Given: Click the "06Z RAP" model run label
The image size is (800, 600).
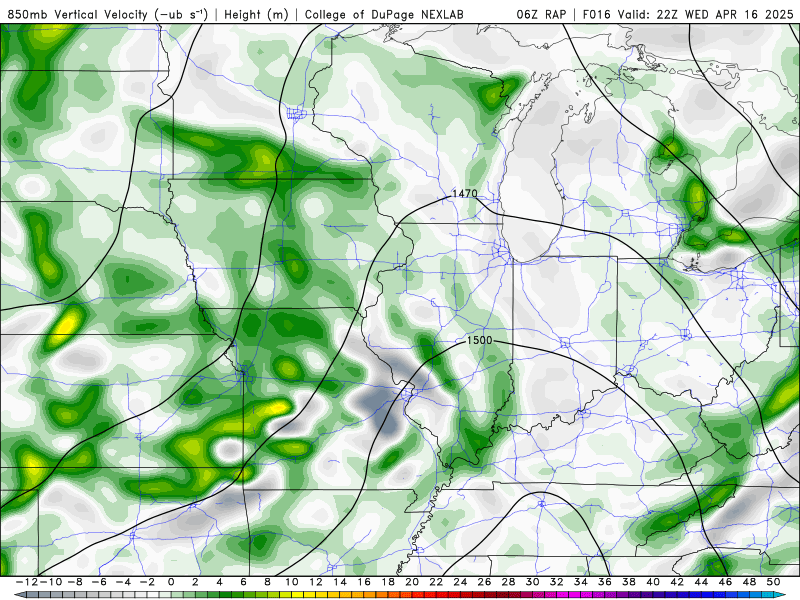Looking at the screenshot, I should [x=541, y=14].
